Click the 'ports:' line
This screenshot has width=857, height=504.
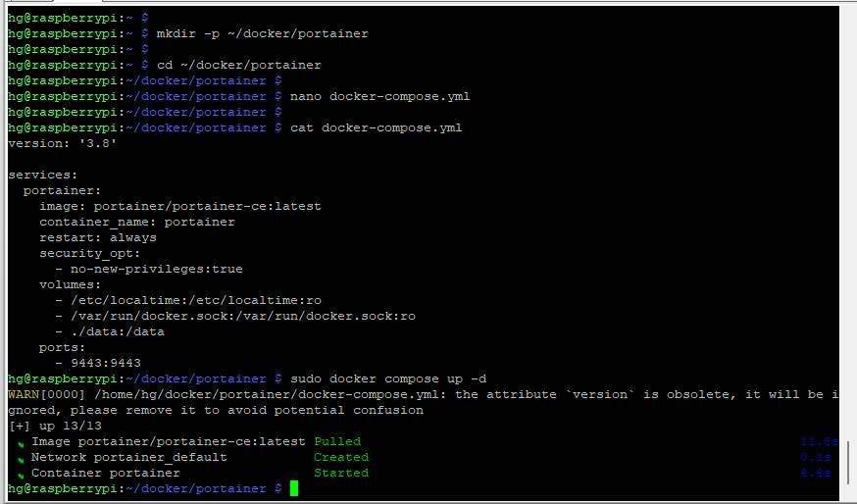(x=63, y=348)
